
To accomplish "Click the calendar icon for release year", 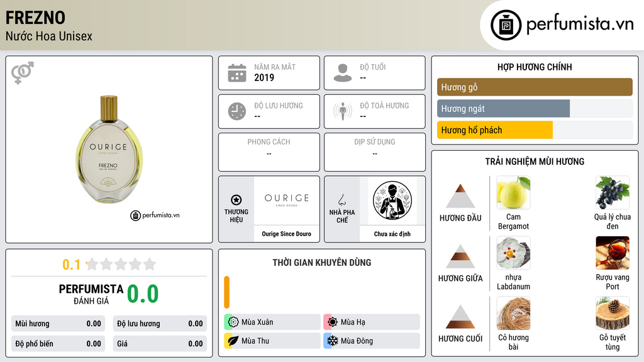I will [237, 73].
